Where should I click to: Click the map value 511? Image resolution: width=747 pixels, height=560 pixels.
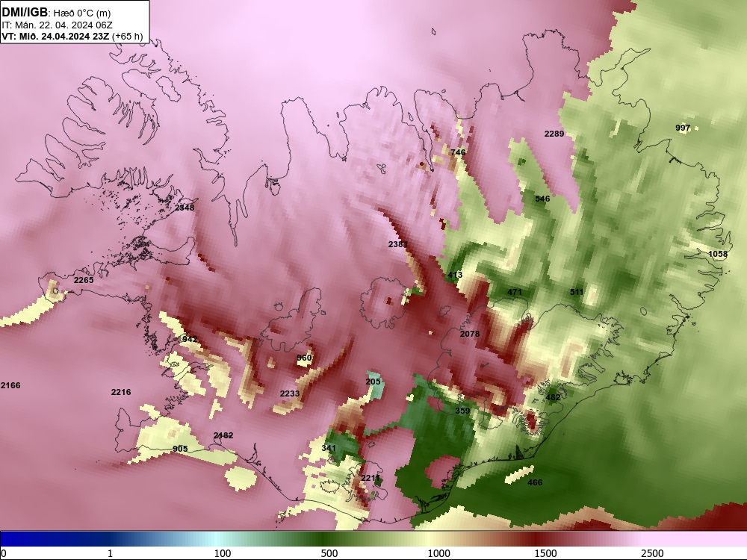point(577,292)
